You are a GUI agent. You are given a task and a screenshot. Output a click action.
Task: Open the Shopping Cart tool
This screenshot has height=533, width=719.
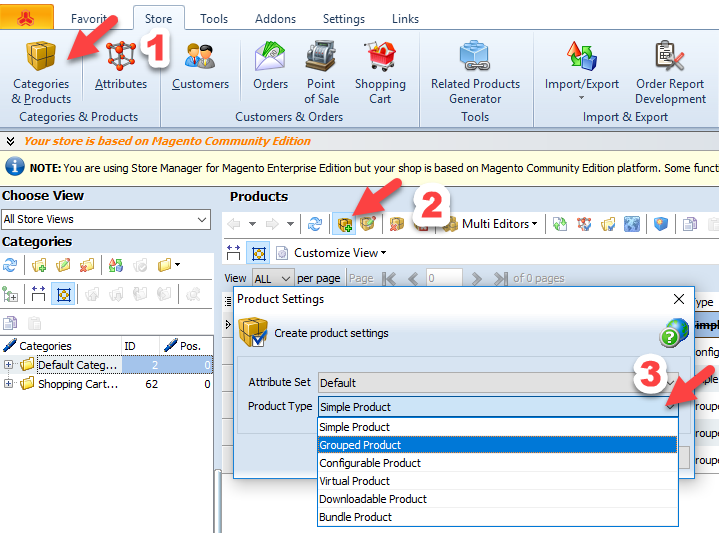(380, 72)
